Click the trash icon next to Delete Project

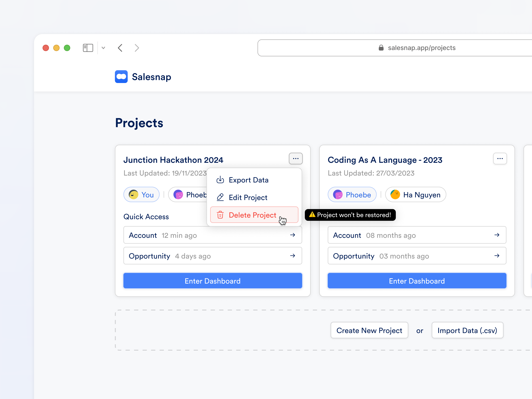[220, 215]
